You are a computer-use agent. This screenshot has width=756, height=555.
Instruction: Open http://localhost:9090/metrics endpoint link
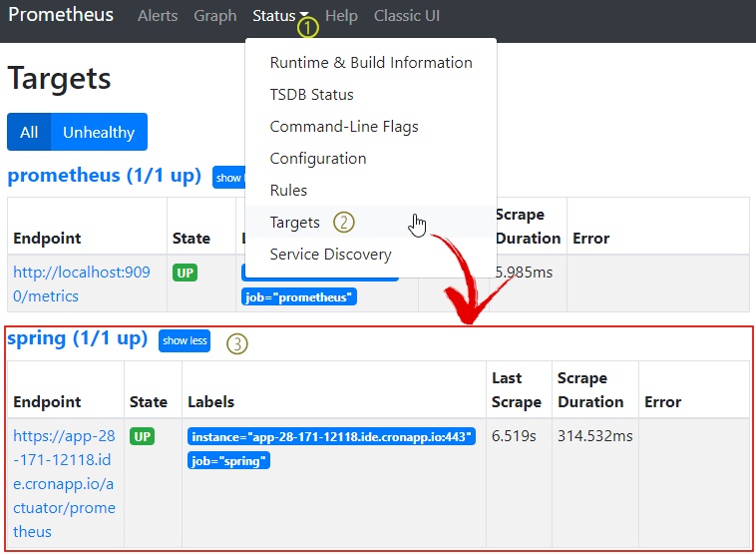(82, 284)
